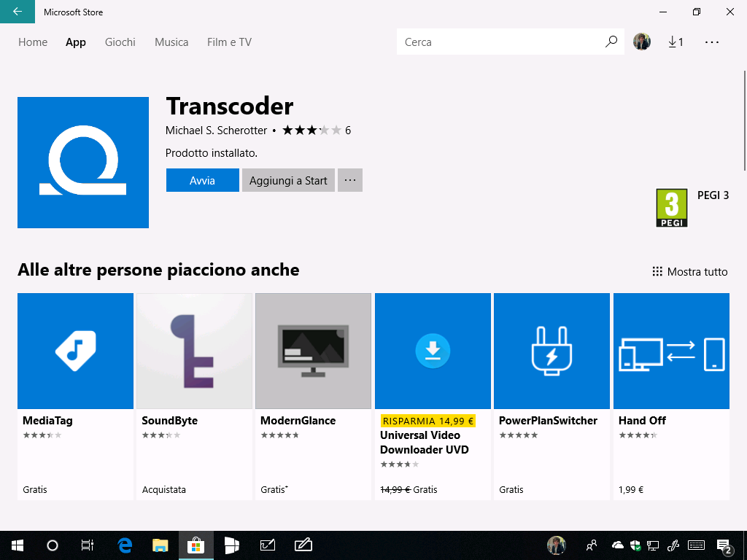This screenshot has height=560, width=747.
Task: Click the PowerPlanSwitcher title text
Action: click(548, 421)
